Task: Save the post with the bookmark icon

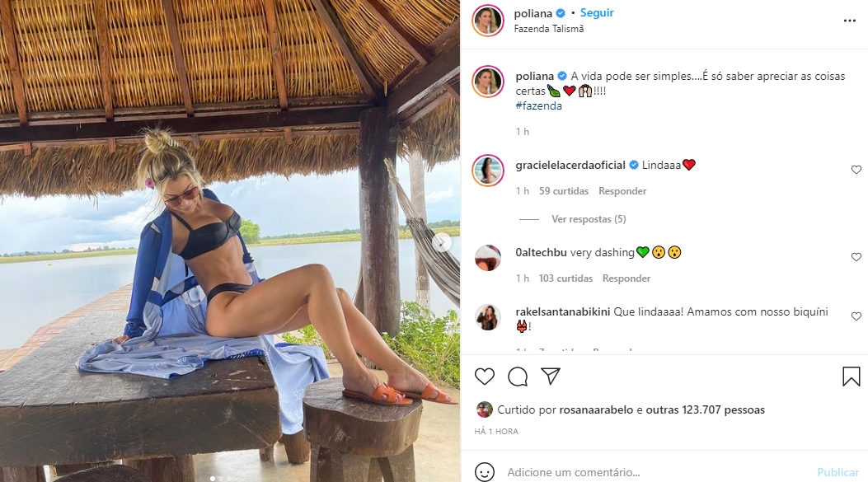Action: tap(852, 377)
